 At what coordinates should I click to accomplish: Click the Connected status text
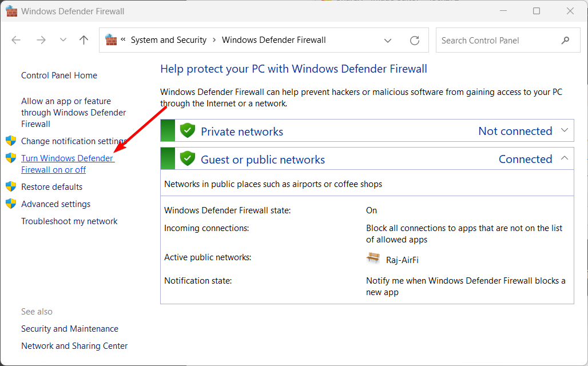526,159
